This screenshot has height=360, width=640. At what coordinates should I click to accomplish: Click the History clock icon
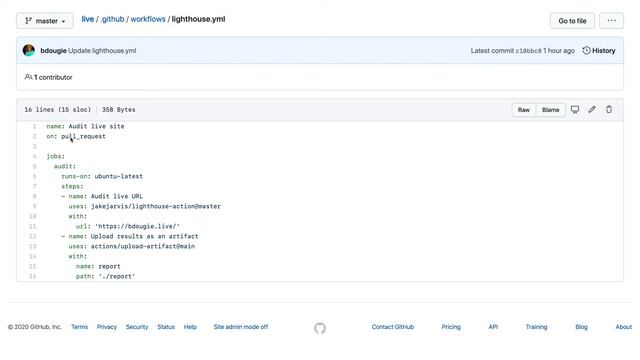click(x=586, y=50)
